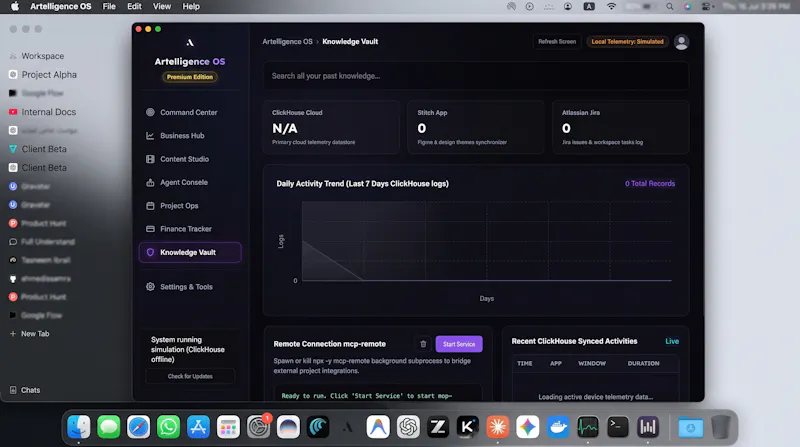Open Spotlight search in menu bar
The image size is (800, 447).
click(x=669, y=7)
